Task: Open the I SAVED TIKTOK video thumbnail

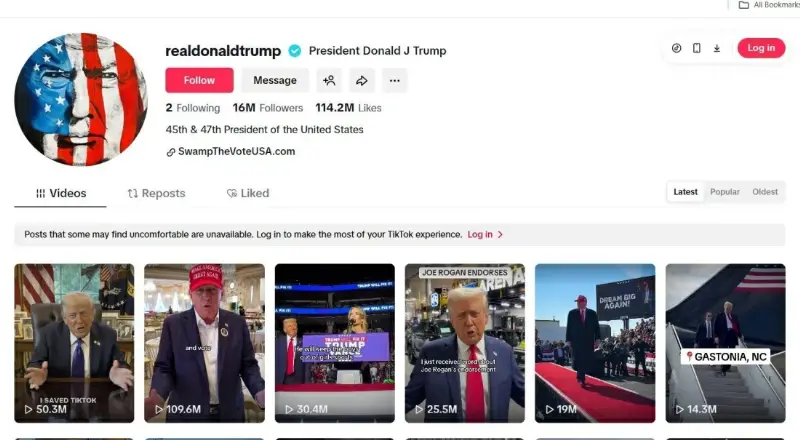Action: (74, 343)
